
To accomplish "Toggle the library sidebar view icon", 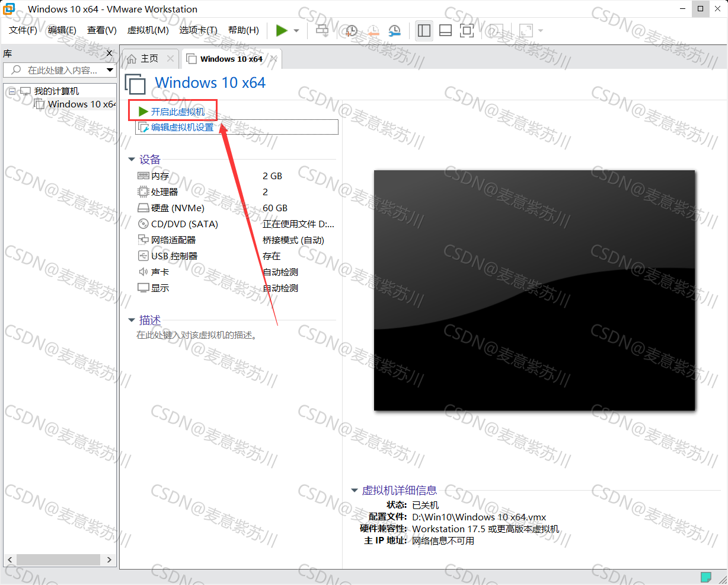I will 424,30.
